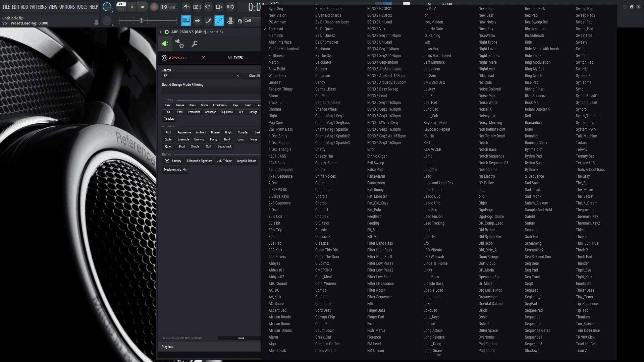The image size is (644, 362).
Task: Select the Factory bank
Action: 173,161
